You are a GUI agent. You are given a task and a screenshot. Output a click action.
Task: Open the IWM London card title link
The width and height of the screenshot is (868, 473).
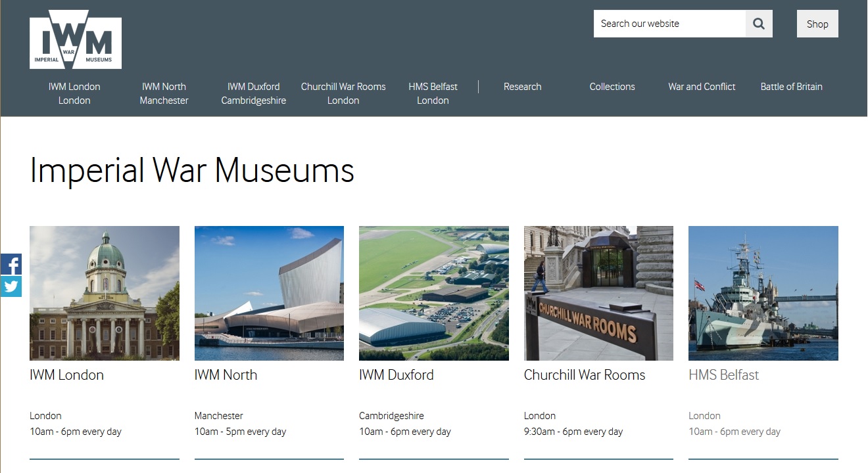66,375
